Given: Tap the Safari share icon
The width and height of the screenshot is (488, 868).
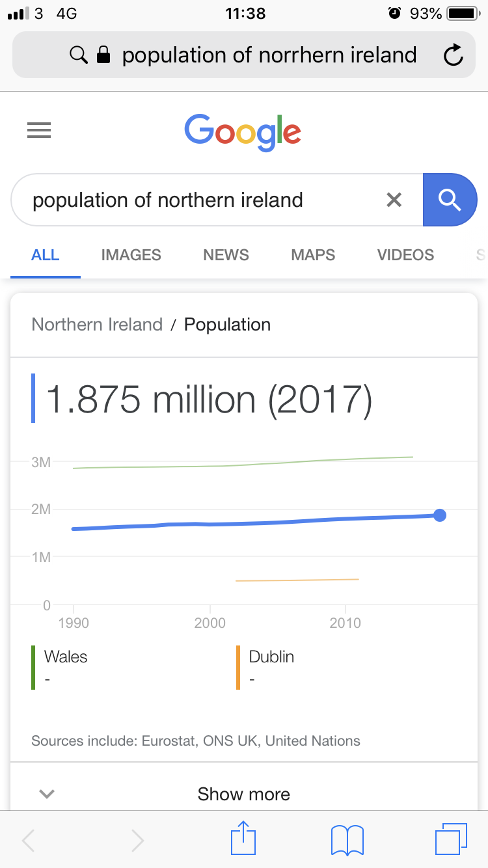Looking at the screenshot, I should tap(243, 839).
